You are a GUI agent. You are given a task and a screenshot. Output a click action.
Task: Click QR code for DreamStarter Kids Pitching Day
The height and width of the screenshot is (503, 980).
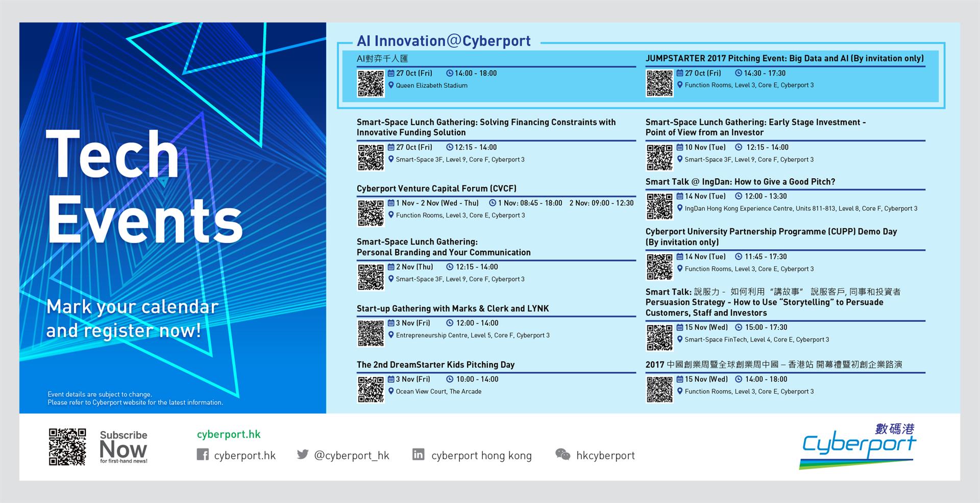coord(371,389)
